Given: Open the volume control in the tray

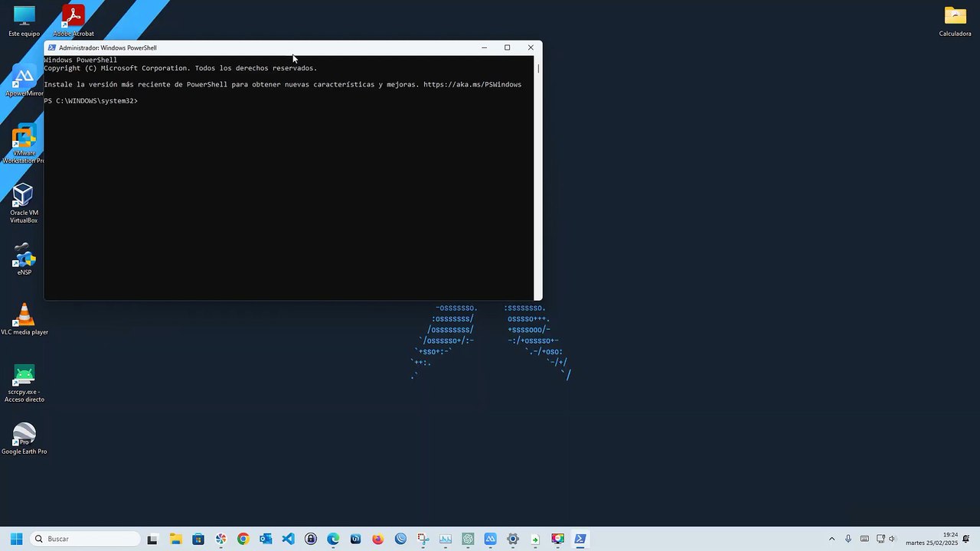Looking at the screenshot, I should click(892, 539).
